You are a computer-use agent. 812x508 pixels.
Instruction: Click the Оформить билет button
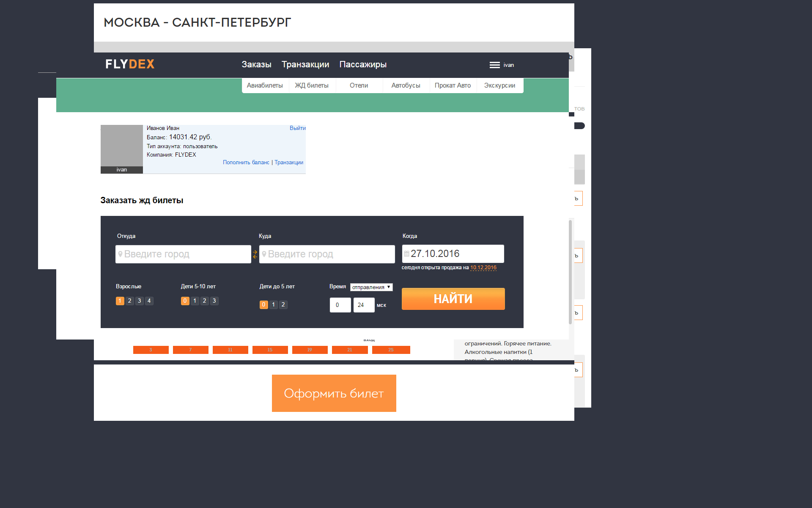click(334, 393)
